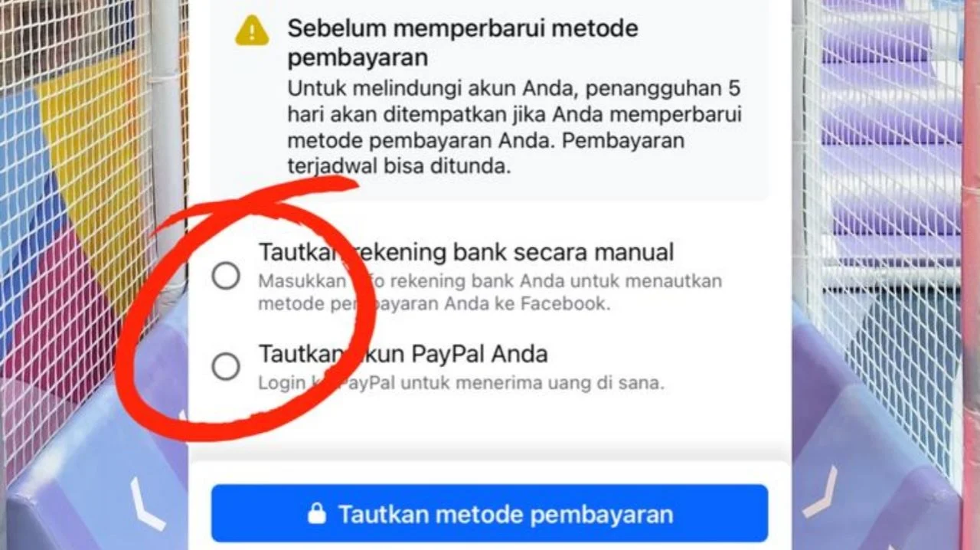Click the colorful playground wall photo

point(92,274)
